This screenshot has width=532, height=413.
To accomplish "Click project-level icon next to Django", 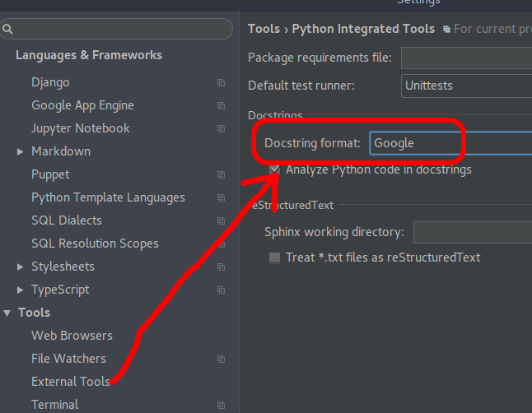I will pyautogui.click(x=221, y=83).
